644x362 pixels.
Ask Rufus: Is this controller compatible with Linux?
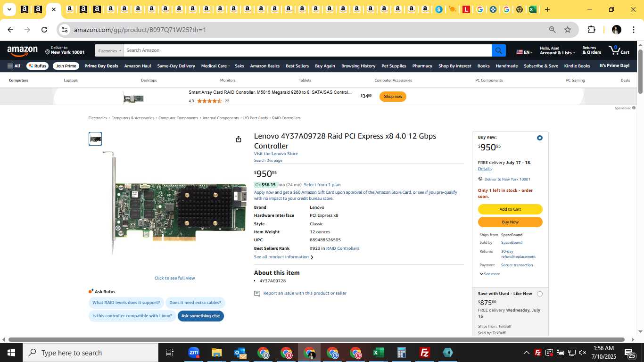pos(132,316)
